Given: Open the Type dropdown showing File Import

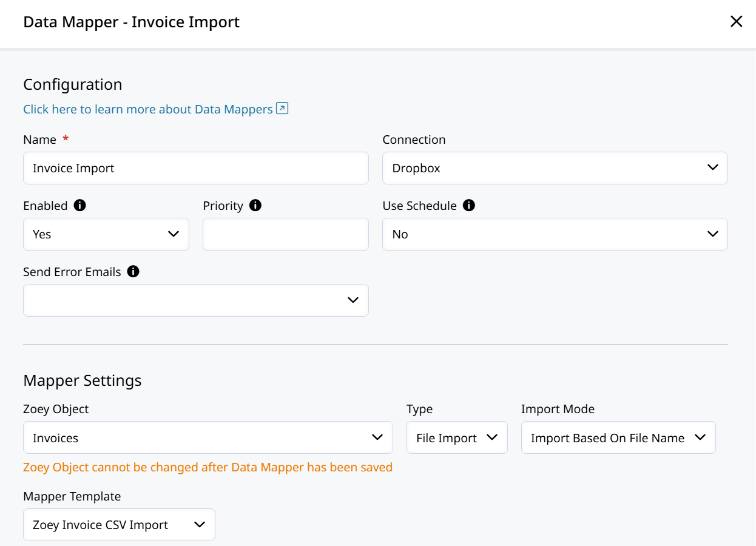Looking at the screenshot, I should click(x=456, y=438).
